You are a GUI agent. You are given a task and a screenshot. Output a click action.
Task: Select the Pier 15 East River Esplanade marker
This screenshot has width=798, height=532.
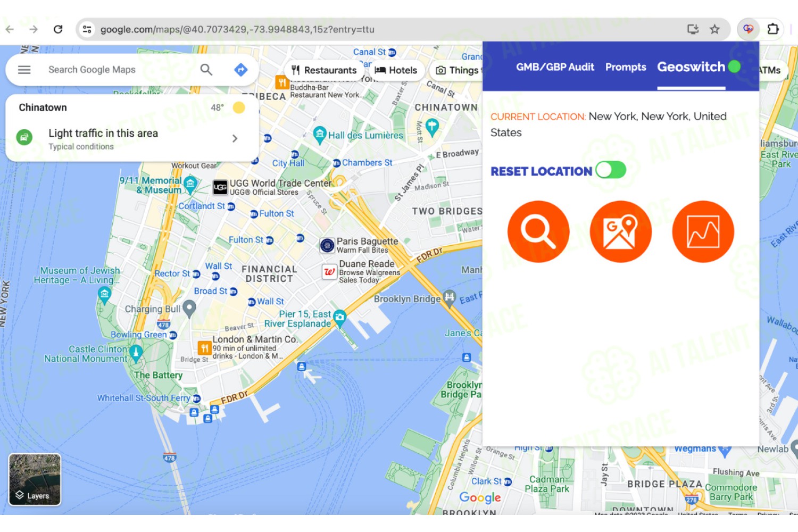click(x=339, y=318)
